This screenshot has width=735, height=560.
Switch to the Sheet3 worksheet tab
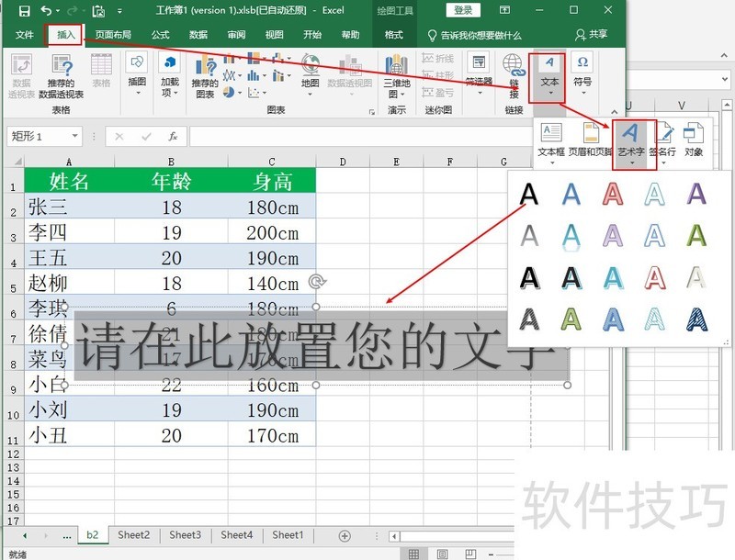click(185, 535)
